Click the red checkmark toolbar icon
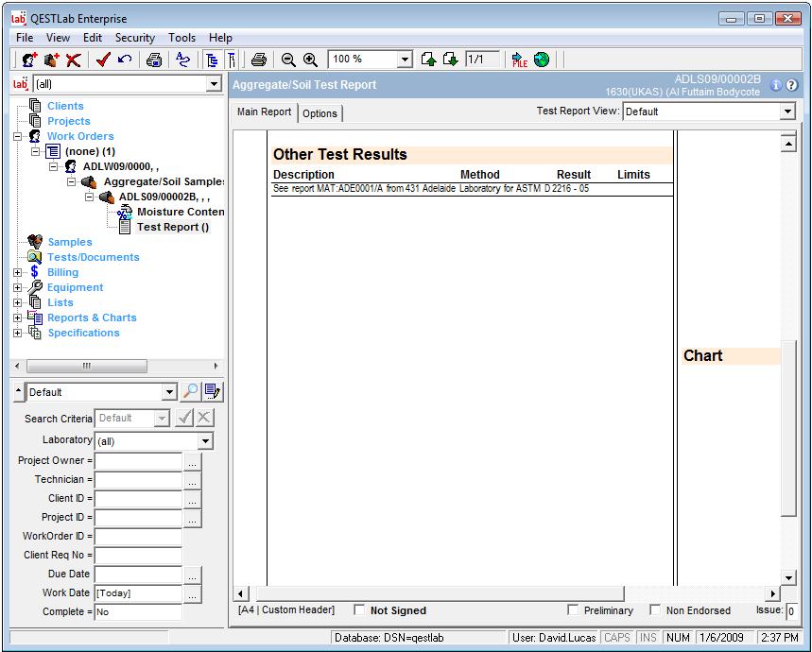The width and height of the screenshot is (812, 652). 103,60
